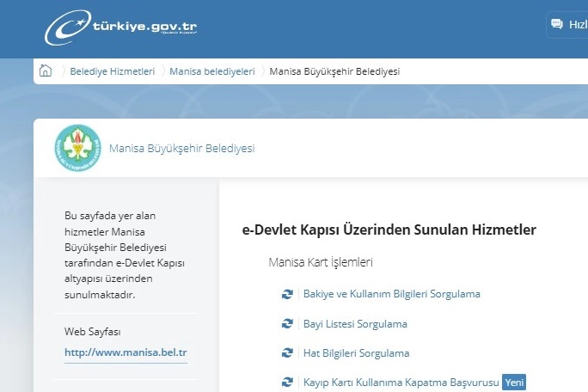Screen dimensions: 588x392
Task: Open Bakiye ve Kullanım Bilgileri Sorgulama
Action: pos(391,294)
